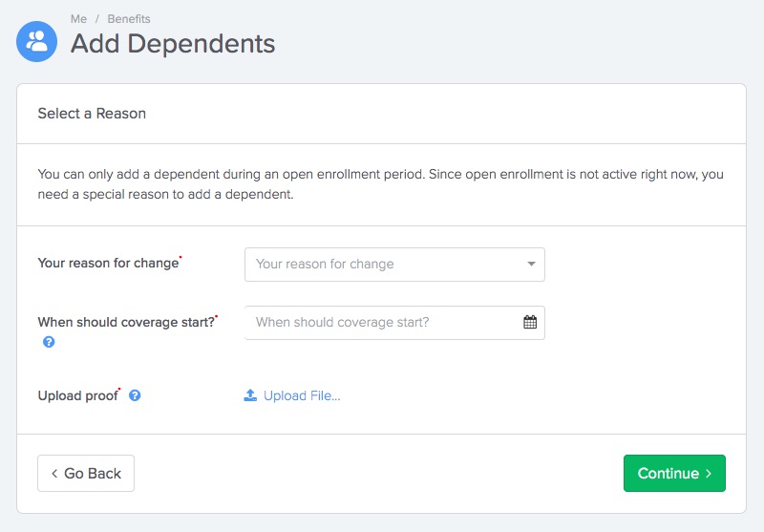Click help icon below coverage start label
Viewport: 764px width, 532px height.
tap(49, 342)
